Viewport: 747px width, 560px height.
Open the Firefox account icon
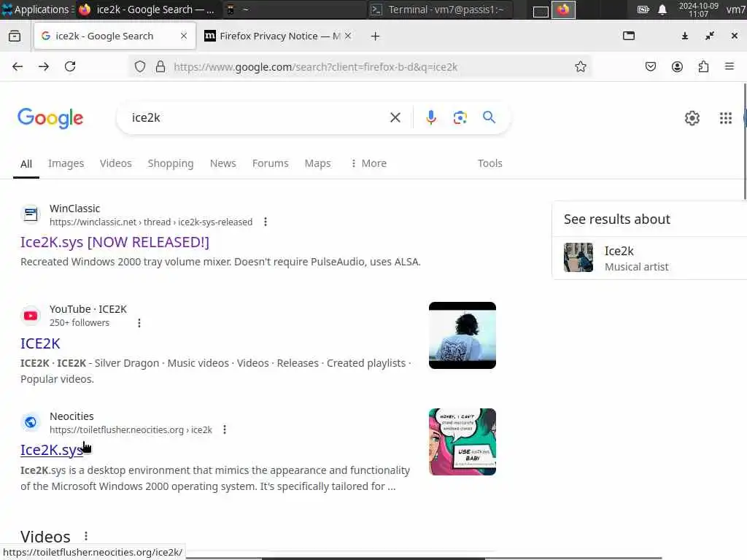pyautogui.click(x=677, y=66)
